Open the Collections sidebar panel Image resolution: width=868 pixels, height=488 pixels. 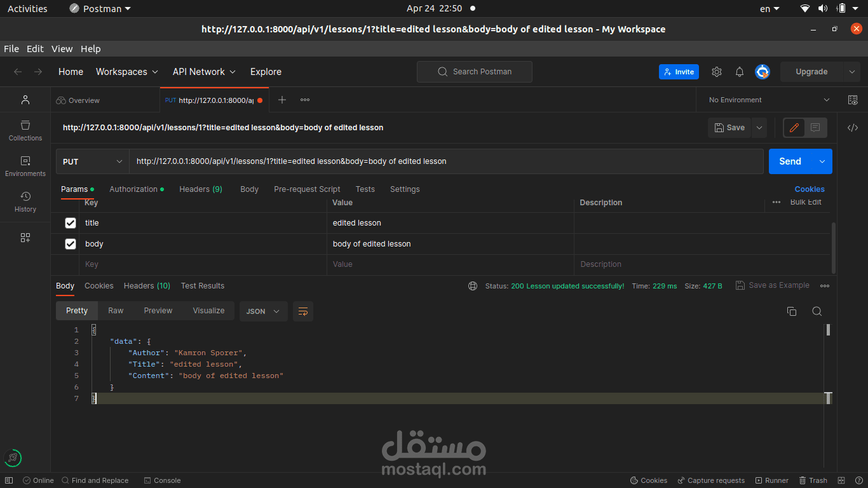pyautogui.click(x=25, y=130)
